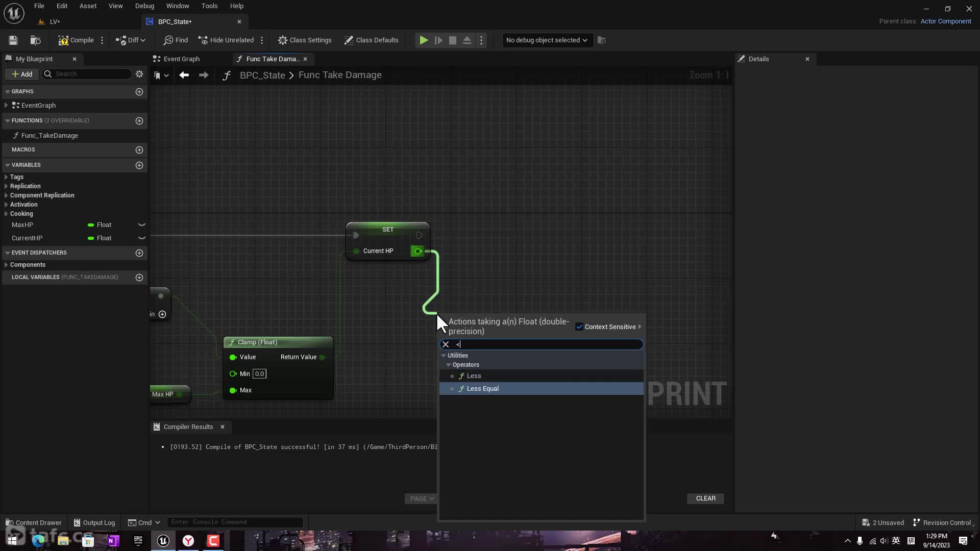Open the Epic Games Launcher from taskbar
Viewport: 980px width, 551px height.
coord(138,541)
